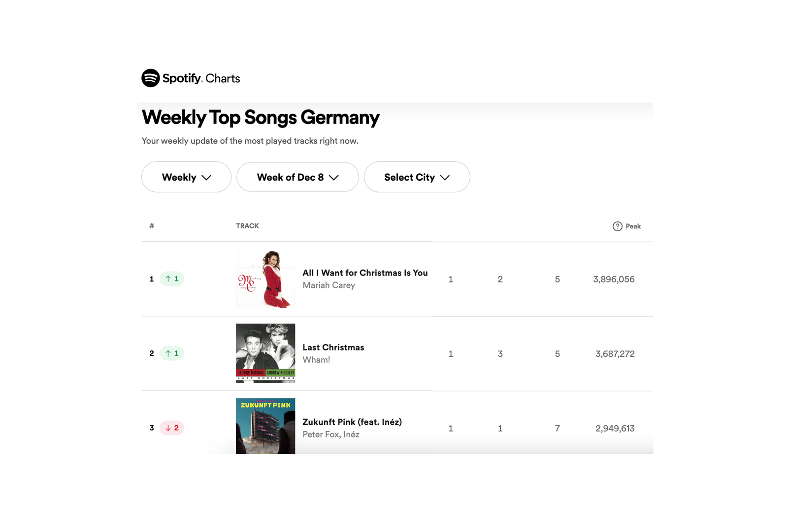Click the green up-arrow beside rank 1
This screenshot has height=532, width=788.
(172, 279)
